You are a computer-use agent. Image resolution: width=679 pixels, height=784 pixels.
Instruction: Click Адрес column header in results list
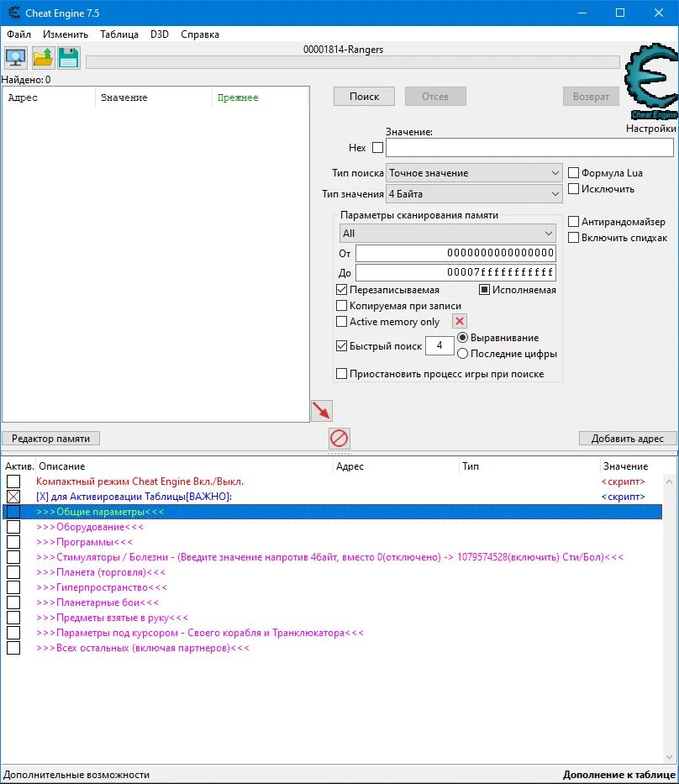[x=49, y=97]
